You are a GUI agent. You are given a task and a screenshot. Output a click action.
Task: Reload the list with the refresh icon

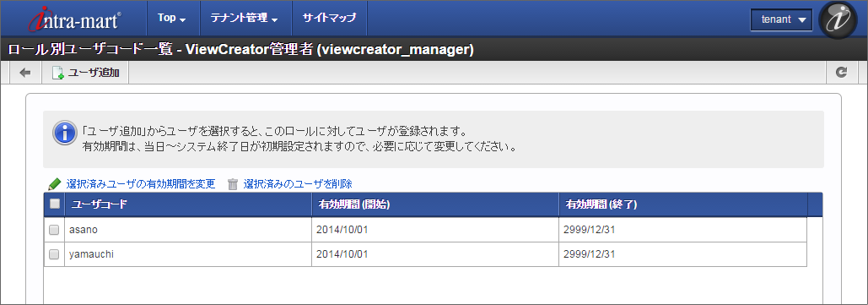[842, 73]
